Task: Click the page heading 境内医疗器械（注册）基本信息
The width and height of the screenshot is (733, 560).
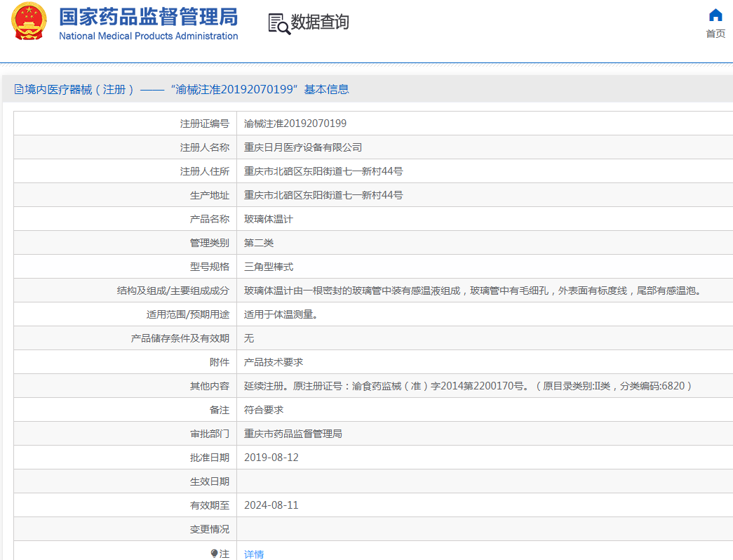Action: coord(187,89)
